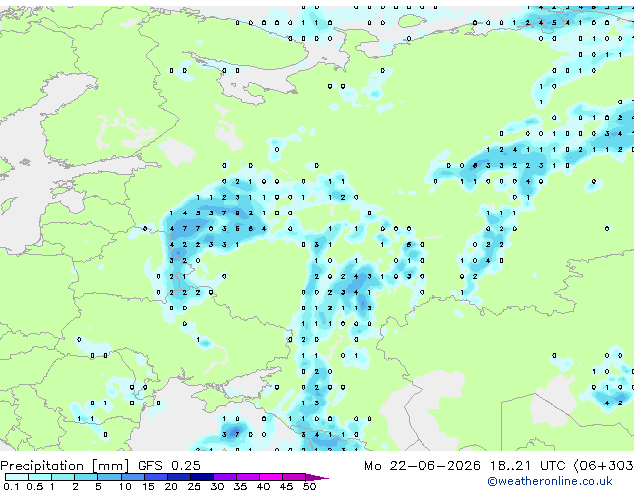Click the 0.1–0.5 mm legend swatch

click(x=17, y=477)
